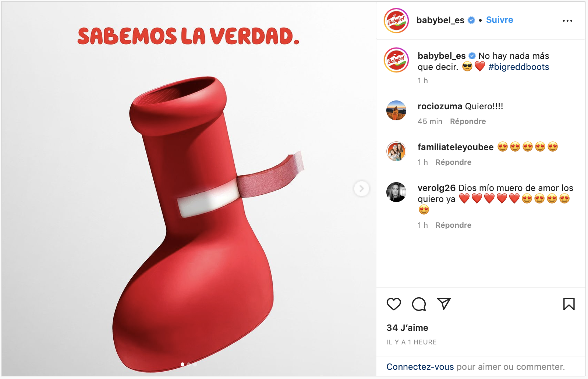Open Connectez-vous login link
The height and width of the screenshot is (379, 588).
coord(420,367)
